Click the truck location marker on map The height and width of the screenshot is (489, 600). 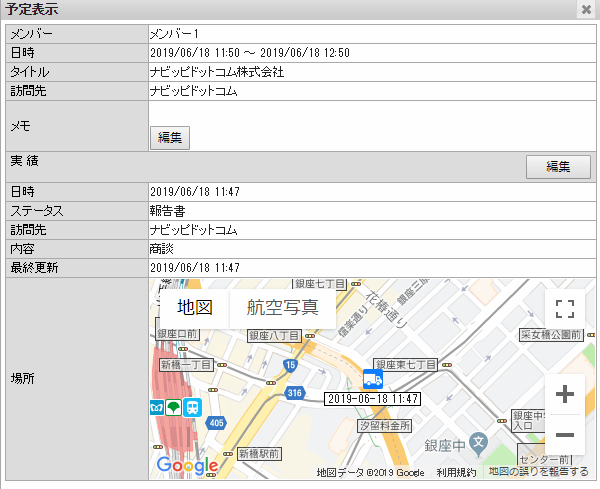point(372,379)
